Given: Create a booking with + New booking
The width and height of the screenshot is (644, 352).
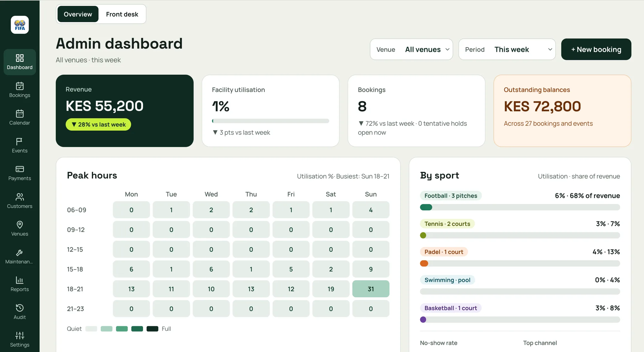Looking at the screenshot, I should (x=596, y=49).
